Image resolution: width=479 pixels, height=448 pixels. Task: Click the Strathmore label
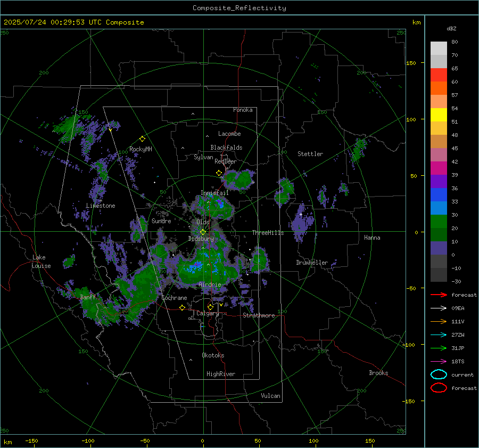pos(259,315)
